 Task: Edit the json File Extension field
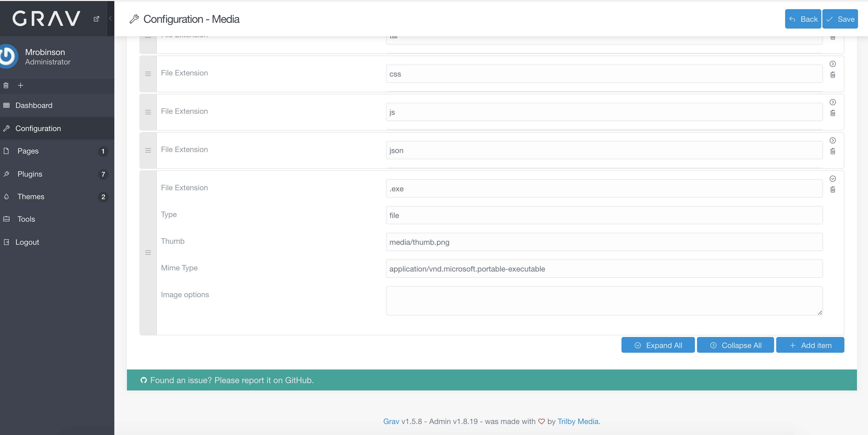(604, 150)
